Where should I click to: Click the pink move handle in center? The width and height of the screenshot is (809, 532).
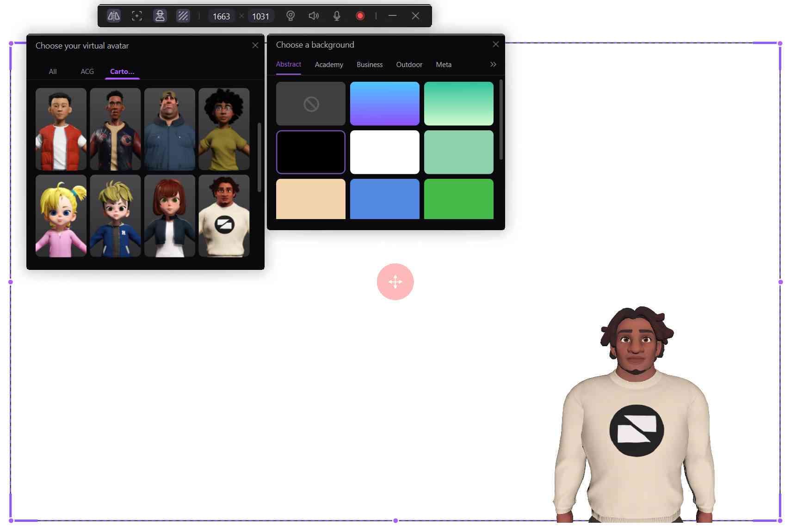point(395,282)
